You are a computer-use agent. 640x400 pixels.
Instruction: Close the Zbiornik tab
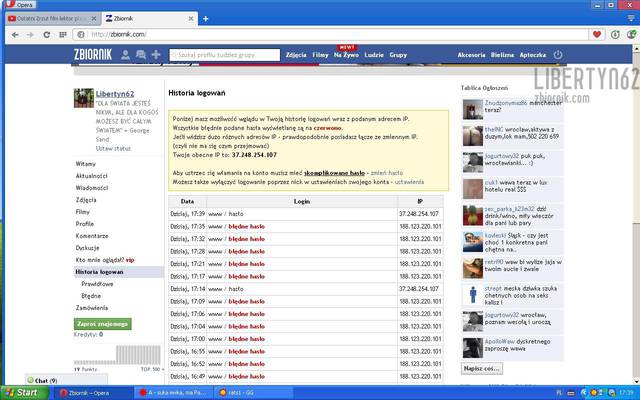pos(191,18)
